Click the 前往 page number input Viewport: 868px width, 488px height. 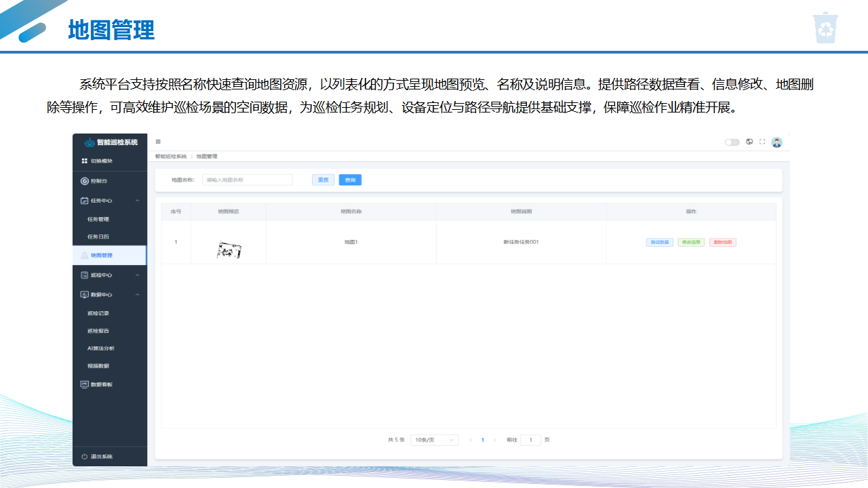coord(530,440)
